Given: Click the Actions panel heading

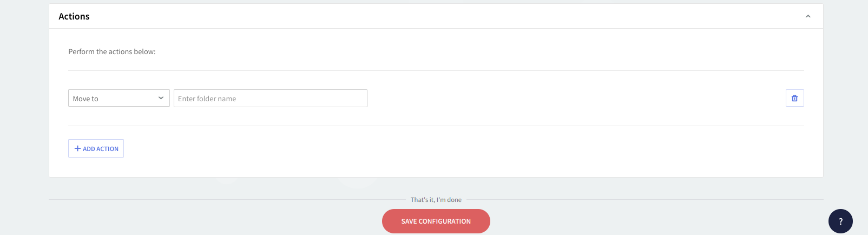Looking at the screenshot, I should (x=74, y=16).
